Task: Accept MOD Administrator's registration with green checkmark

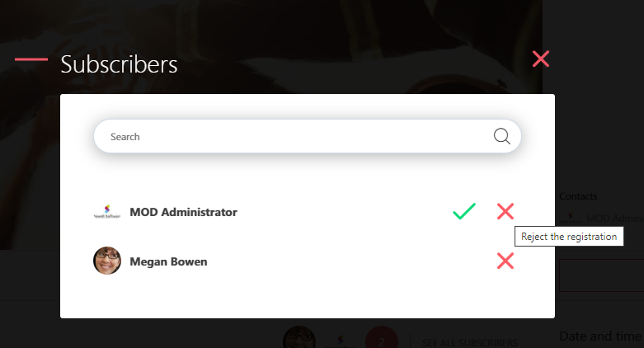Action: click(464, 211)
